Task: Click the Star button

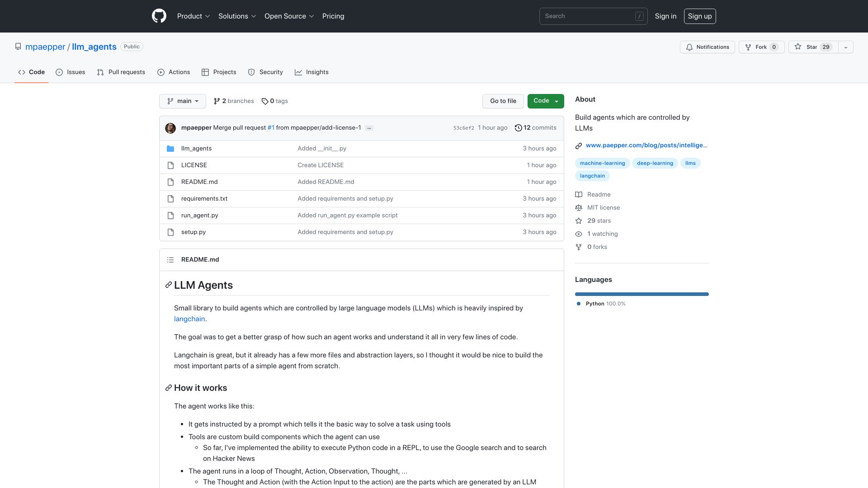Action: pos(813,47)
